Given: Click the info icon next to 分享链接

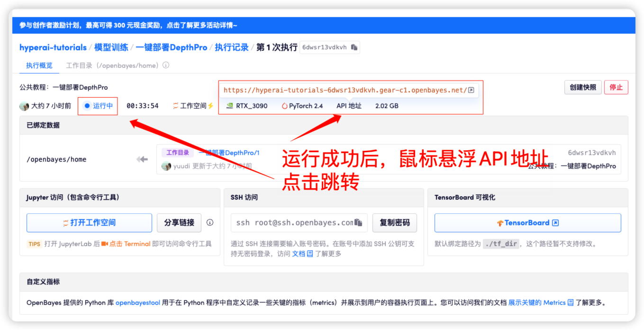Looking at the screenshot, I should pos(210,223).
